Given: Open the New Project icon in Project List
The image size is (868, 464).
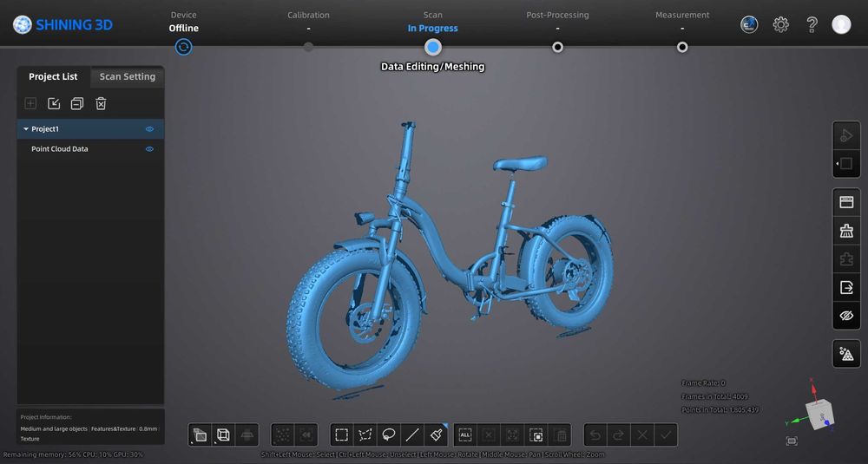Looking at the screenshot, I should (30, 103).
